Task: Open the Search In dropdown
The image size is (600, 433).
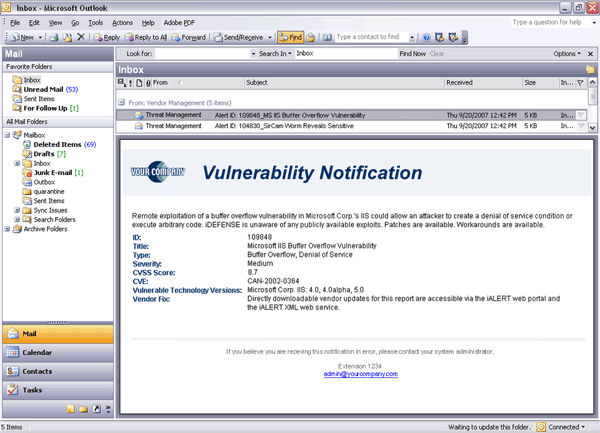Action: point(275,54)
